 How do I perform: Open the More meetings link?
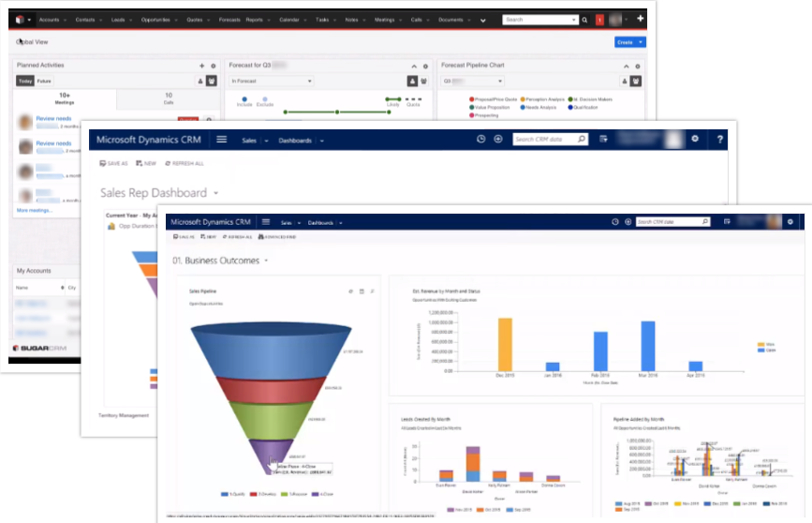pyautogui.click(x=34, y=211)
